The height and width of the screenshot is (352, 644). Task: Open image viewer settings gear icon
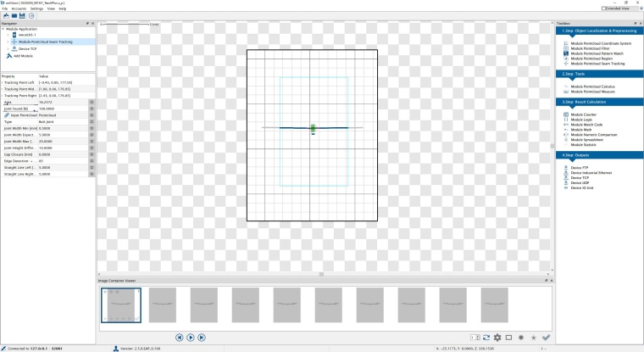pos(497,338)
